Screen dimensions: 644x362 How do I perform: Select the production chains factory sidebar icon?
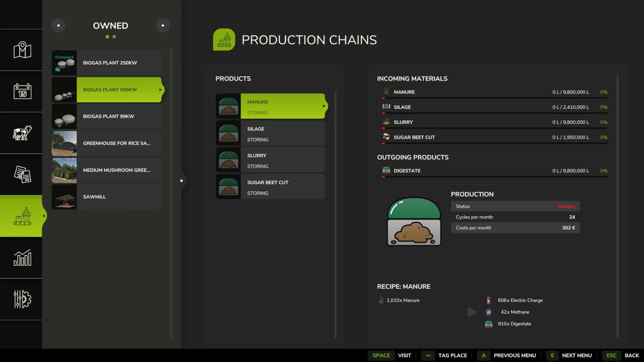(22, 216)
